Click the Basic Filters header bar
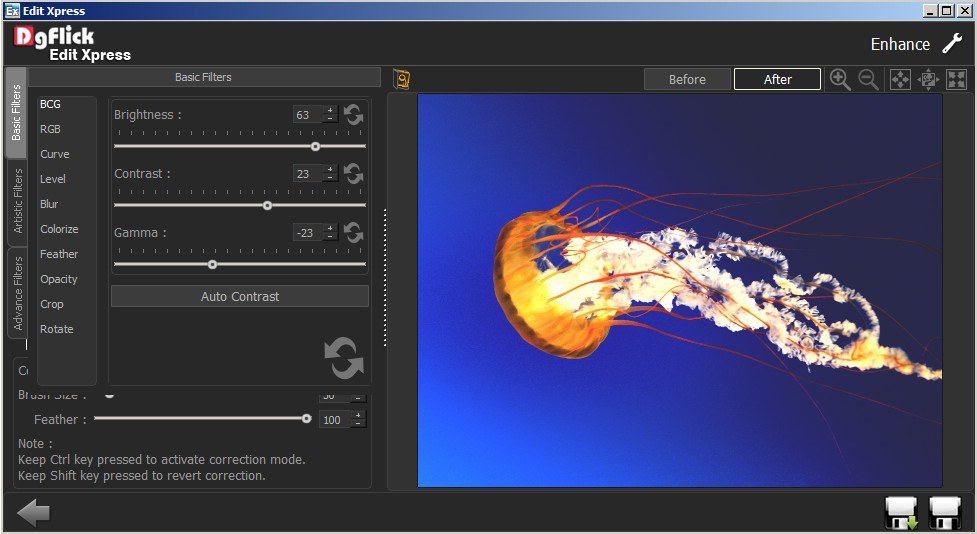 click(204, 77)
